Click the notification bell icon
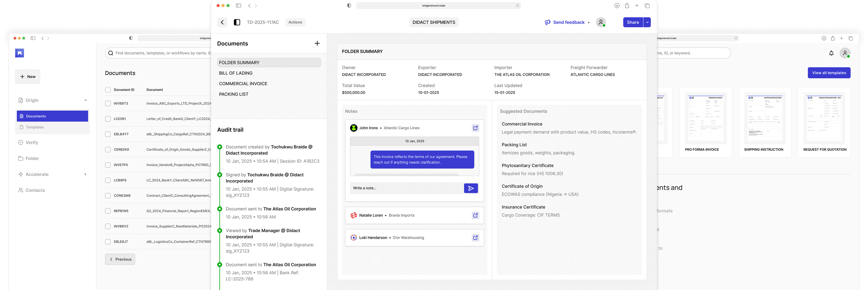Viewport: 868px width, 290px height. coord(831,53)
